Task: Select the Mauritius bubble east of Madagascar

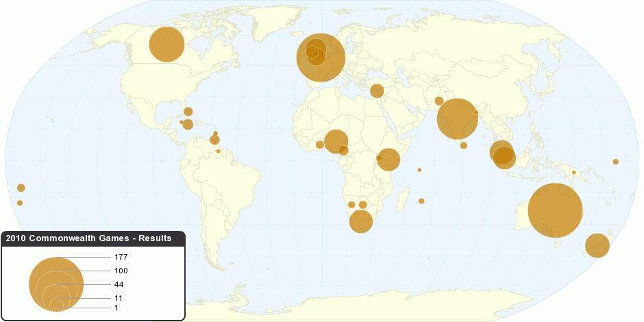Action: point(421,201)
